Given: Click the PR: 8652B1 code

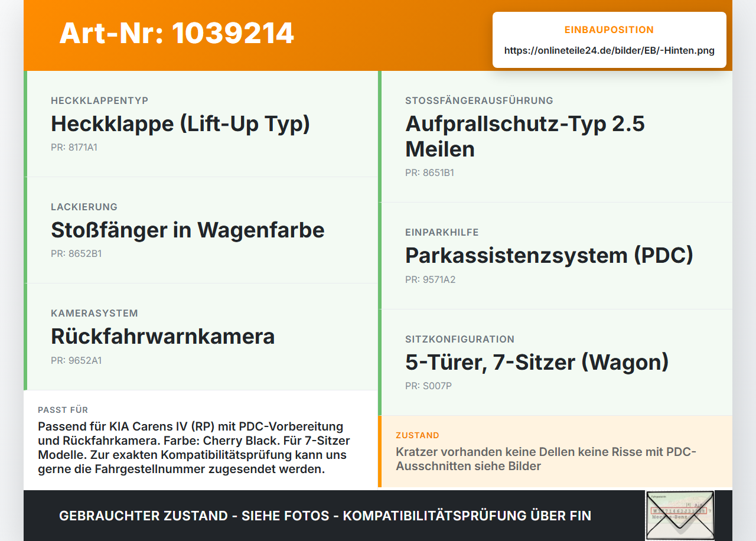Looking at the screenshot, I should [x=76, y=254].
